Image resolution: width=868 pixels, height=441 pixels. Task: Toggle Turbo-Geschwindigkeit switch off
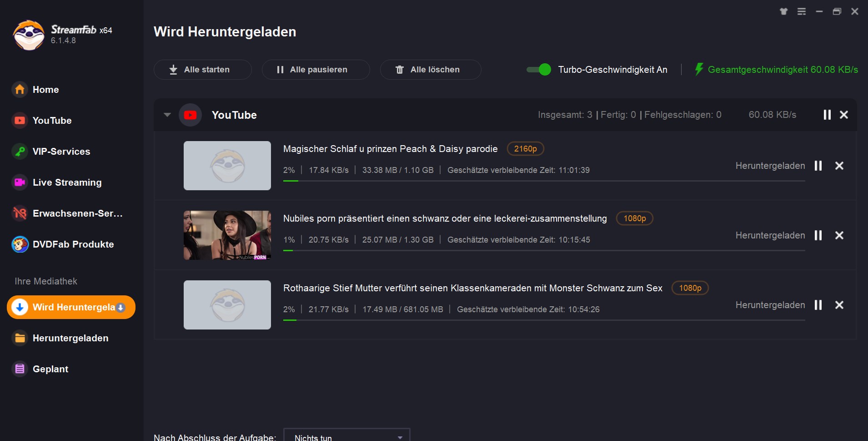(539, 70)
